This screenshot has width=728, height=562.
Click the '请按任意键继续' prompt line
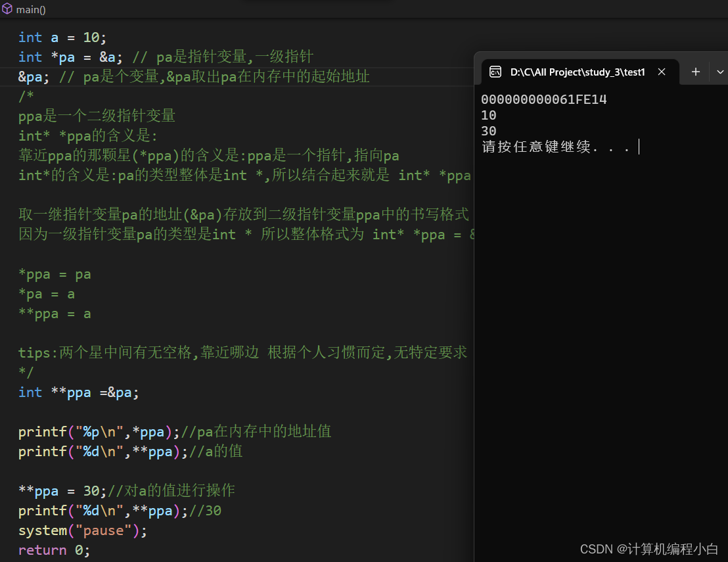556,147
